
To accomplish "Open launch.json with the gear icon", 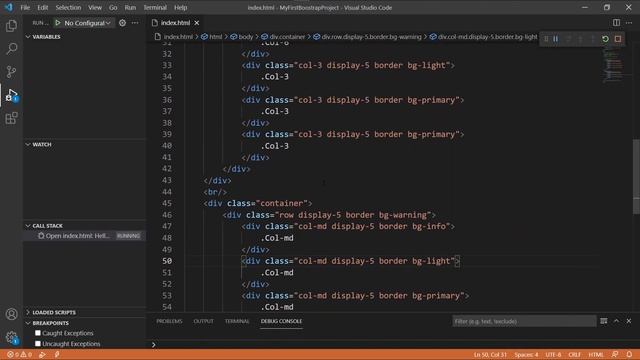I will click(x=122, y=23).
